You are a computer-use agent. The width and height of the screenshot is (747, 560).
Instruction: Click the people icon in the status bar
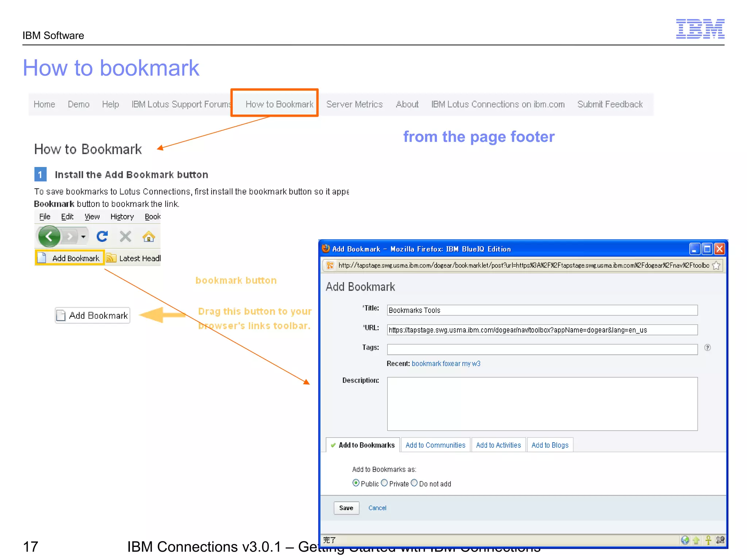point(720,540)
